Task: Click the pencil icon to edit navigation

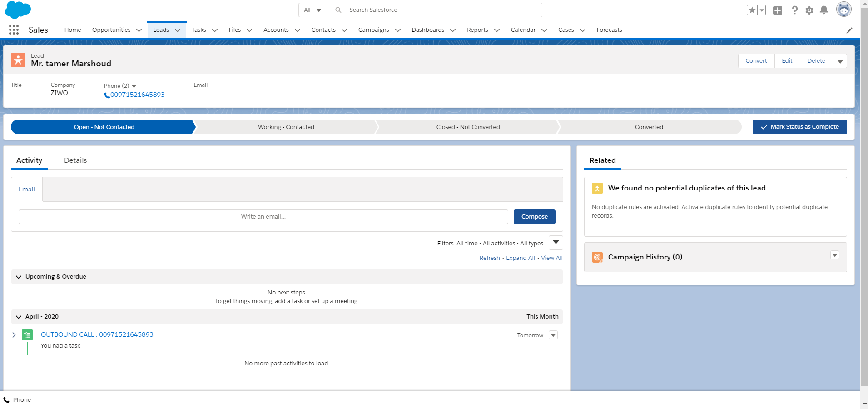Action: 849,30
